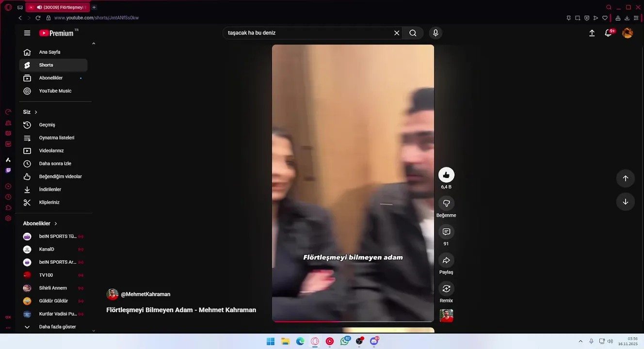Add page to bookmarks heart icon
Image resolution: width=644 pixels, height=349 pixels.
605,18
